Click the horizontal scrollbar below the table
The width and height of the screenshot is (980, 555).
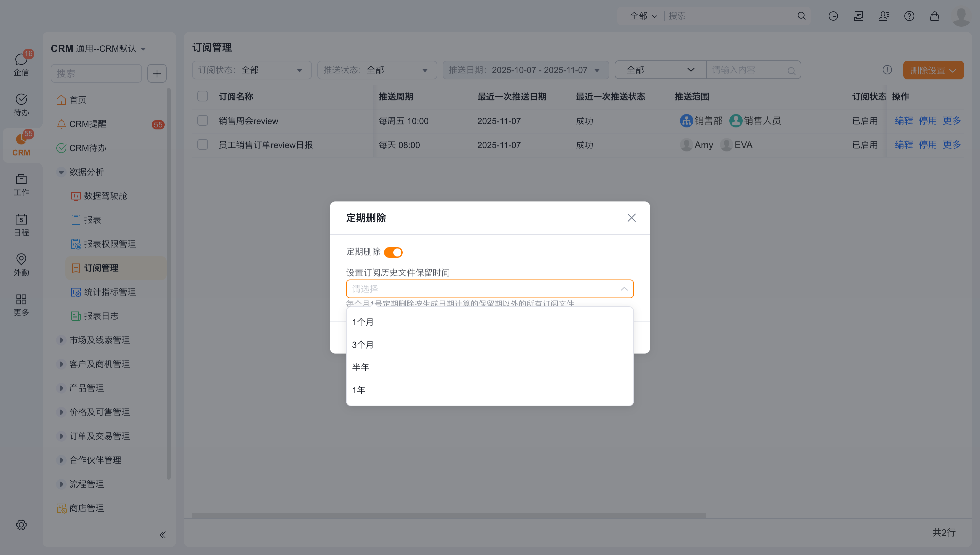point(448,515)
